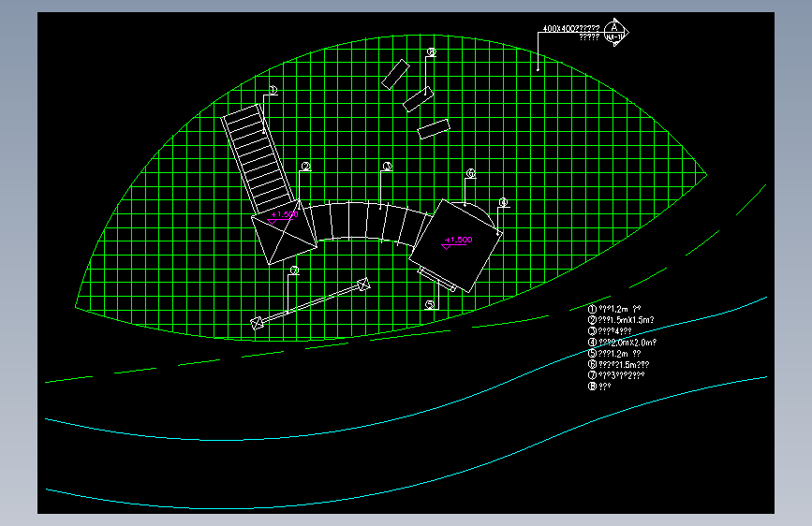
Task: Click legend entry 6 reading 1.5m
Action: pyautogui.click(x=619, y=364)
